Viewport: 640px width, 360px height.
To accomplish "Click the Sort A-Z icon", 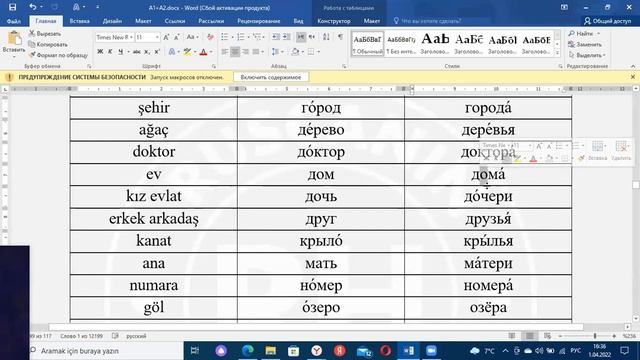I will [x=326, y=37].
